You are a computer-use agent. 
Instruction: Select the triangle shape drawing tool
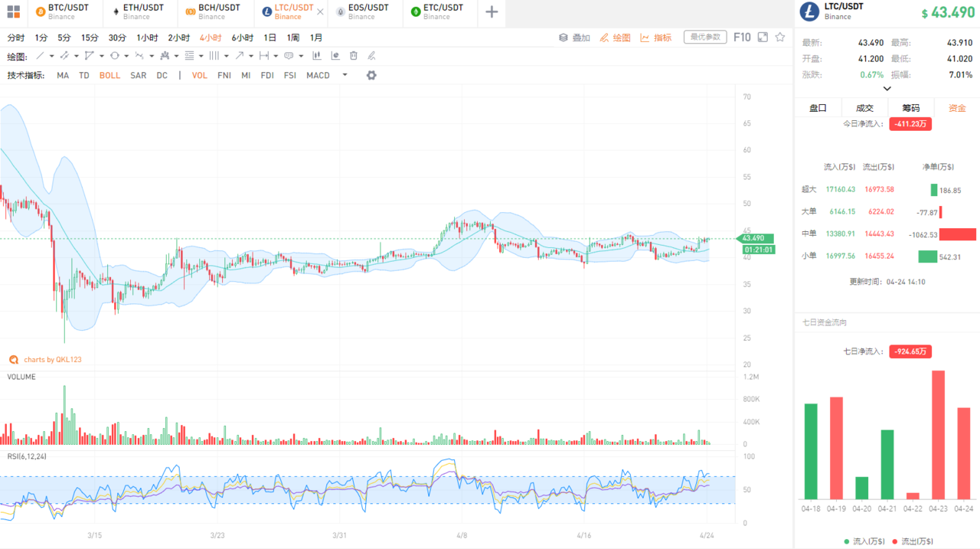point(90,56)
